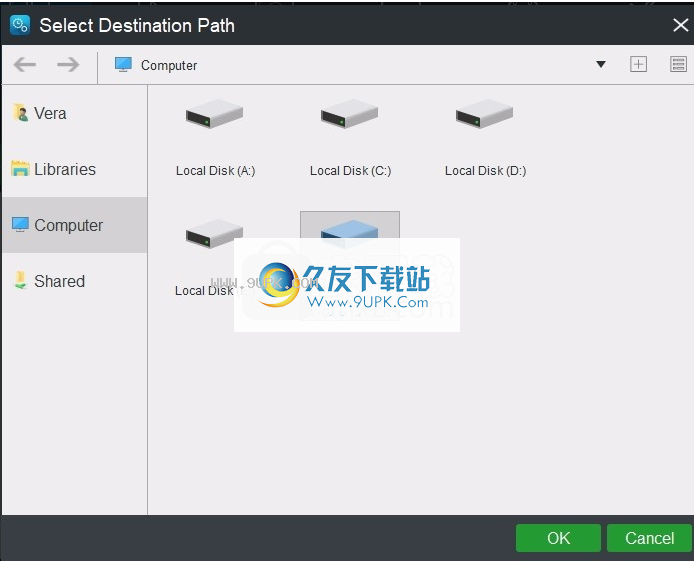Select Computer in the sidebar
694x571 pixels.
[74, 225]
